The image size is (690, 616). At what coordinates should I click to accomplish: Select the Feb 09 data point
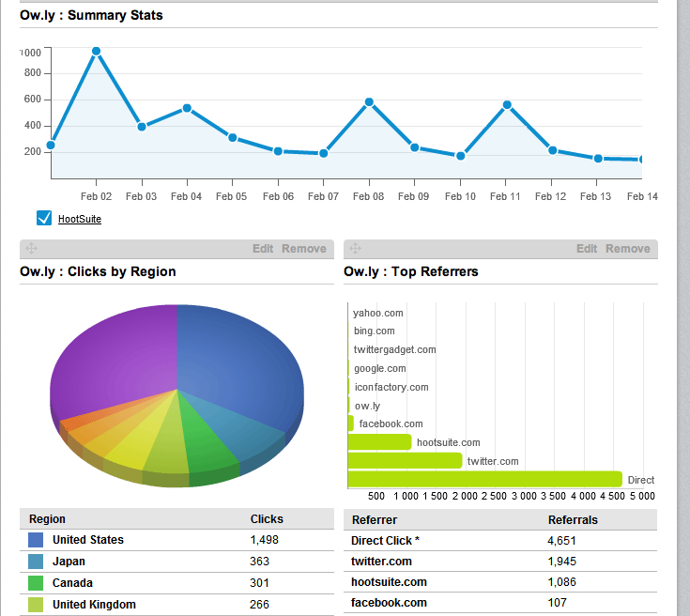point(415,147)
